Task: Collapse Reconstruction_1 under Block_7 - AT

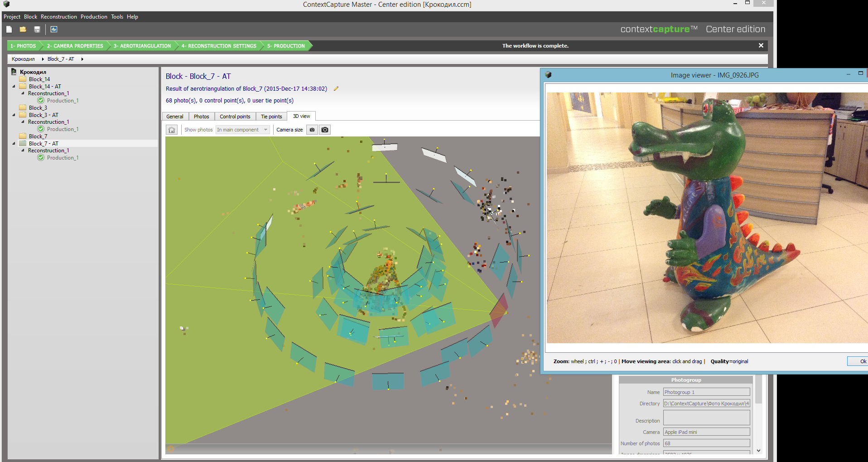Action: (x=23, y=151)
